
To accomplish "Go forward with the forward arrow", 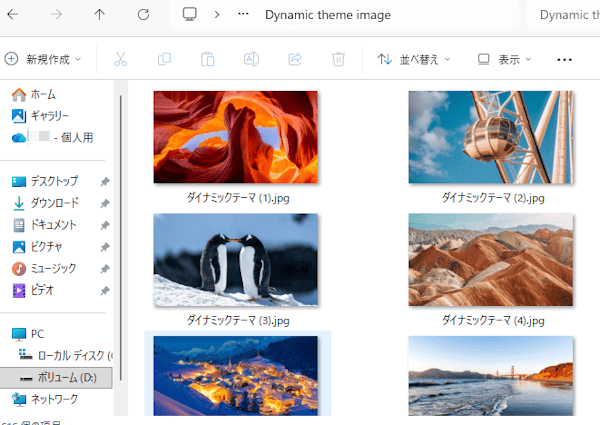I will pos(56,15).
